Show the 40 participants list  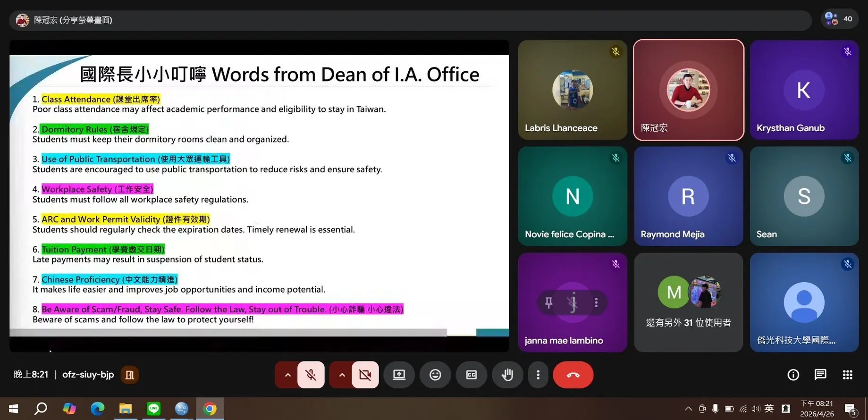point(839,19)
